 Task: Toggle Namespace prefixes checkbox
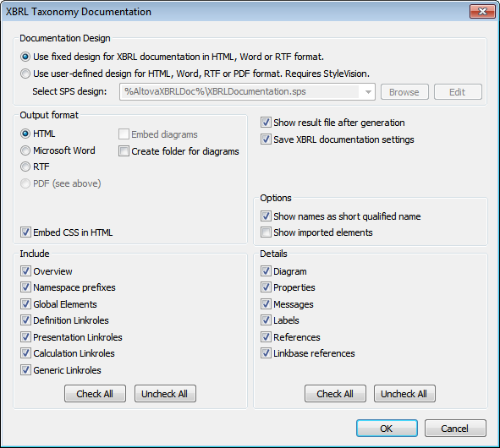25,287
